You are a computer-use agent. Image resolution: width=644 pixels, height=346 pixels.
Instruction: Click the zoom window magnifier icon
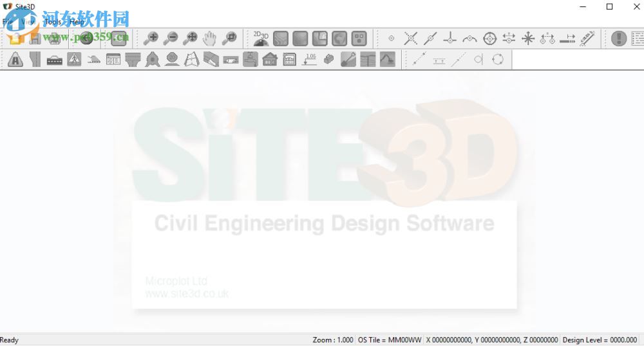coord(229,39)
